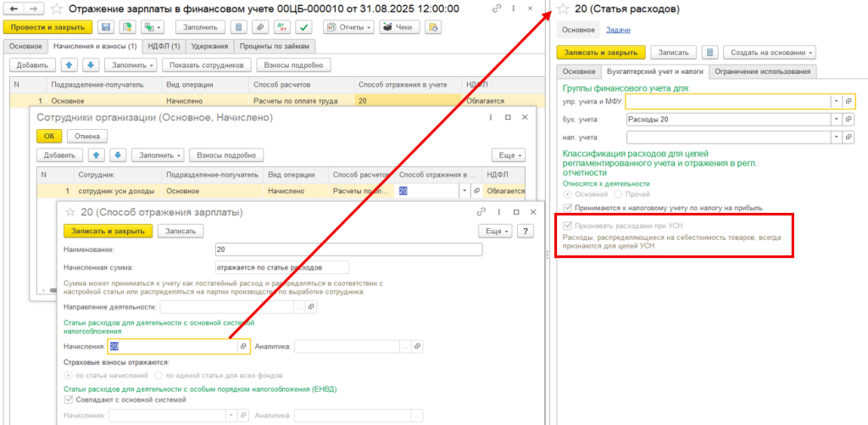The image size is (868, 425).
Task: Expand the Отчеты dropdown menu
Action: (x=350, y=27)
